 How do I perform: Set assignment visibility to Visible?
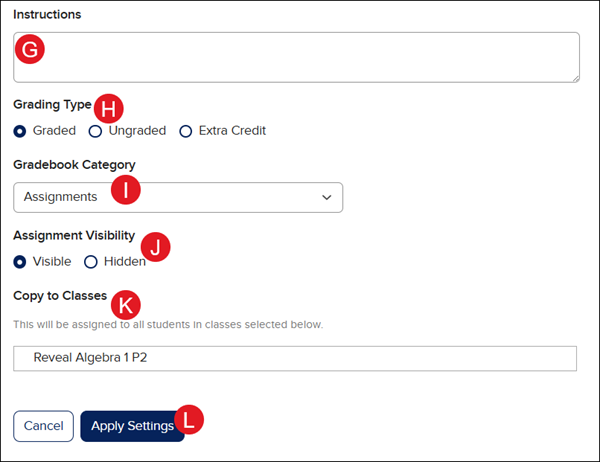pyautogui.click(x=20, y=262)
